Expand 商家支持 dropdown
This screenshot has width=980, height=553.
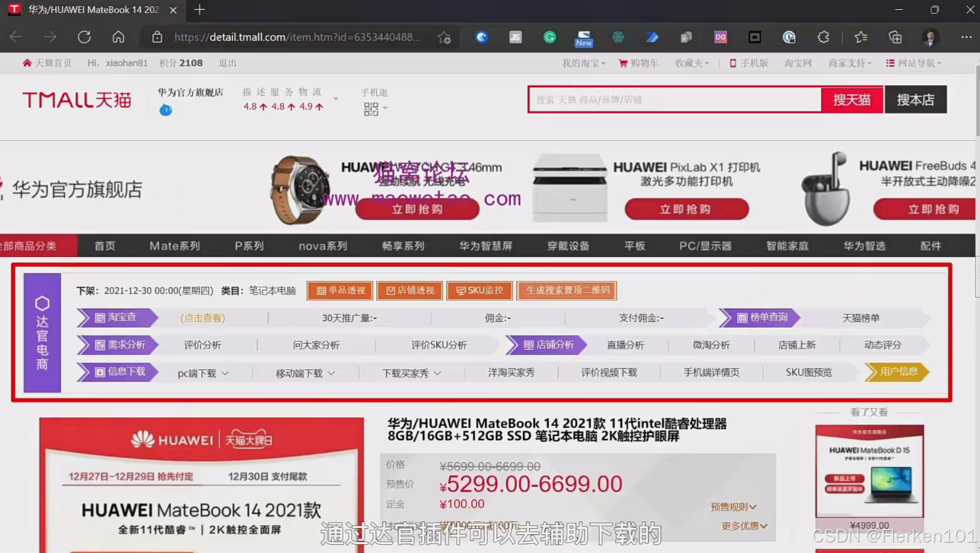tap(850, 63)
